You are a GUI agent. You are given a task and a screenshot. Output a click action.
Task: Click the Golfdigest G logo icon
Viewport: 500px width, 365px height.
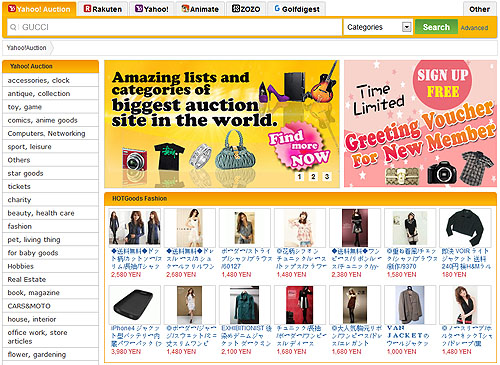pyautogui.click(x=277, y=9)
